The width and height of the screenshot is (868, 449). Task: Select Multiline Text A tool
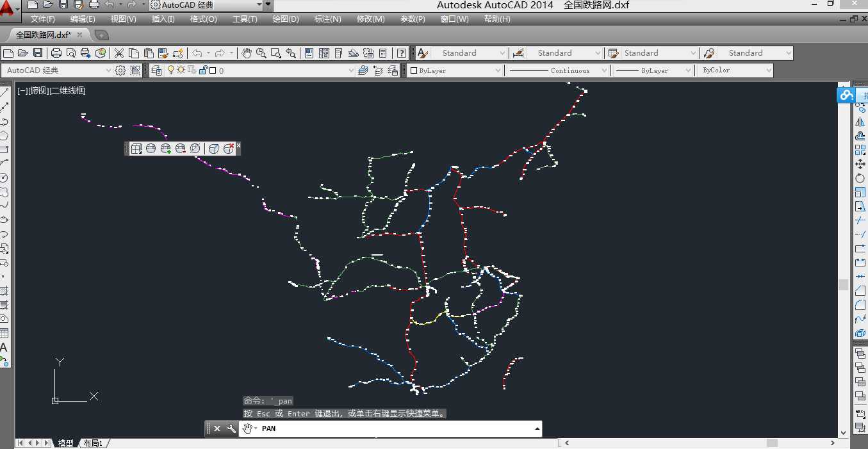point(4,348)
